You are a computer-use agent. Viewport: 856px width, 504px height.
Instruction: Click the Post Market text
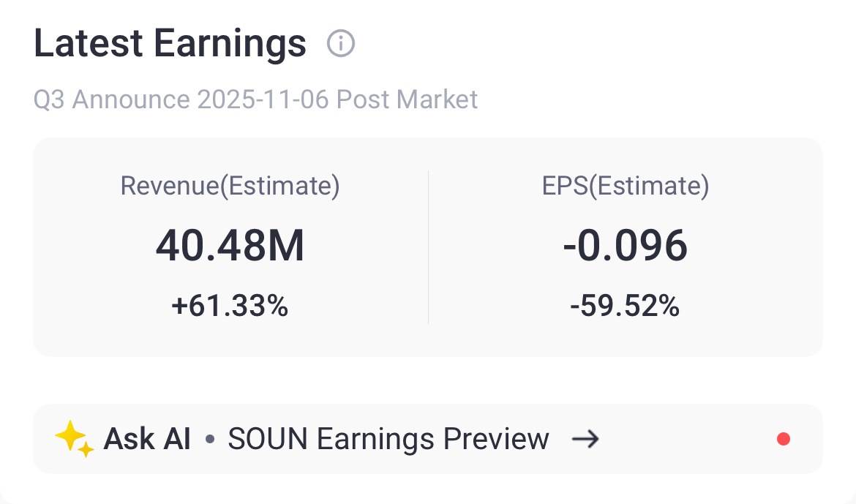tap(407, 99)
